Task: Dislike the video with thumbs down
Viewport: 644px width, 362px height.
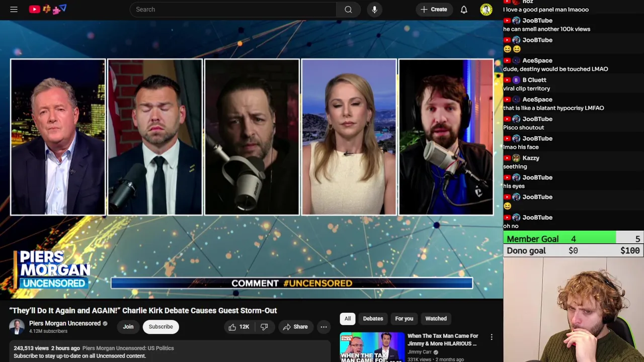Action: (264, 327)
